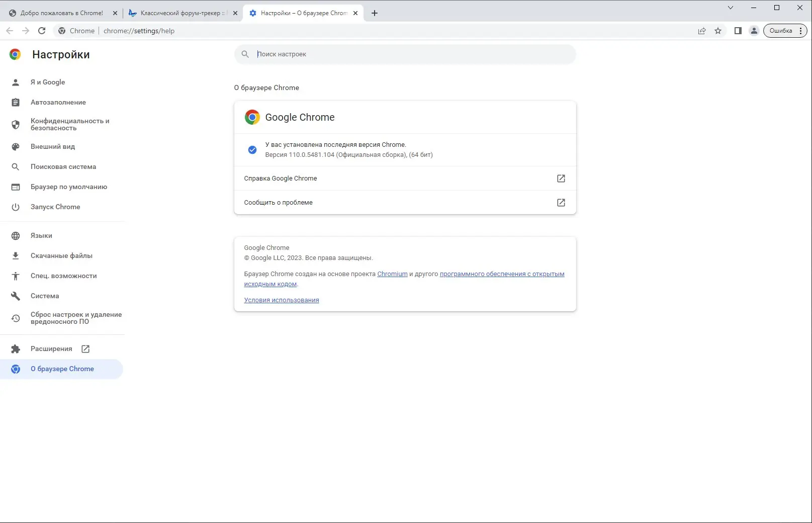
Task: Open Справка Google Chrome external link icon
Action: point(561,179)
